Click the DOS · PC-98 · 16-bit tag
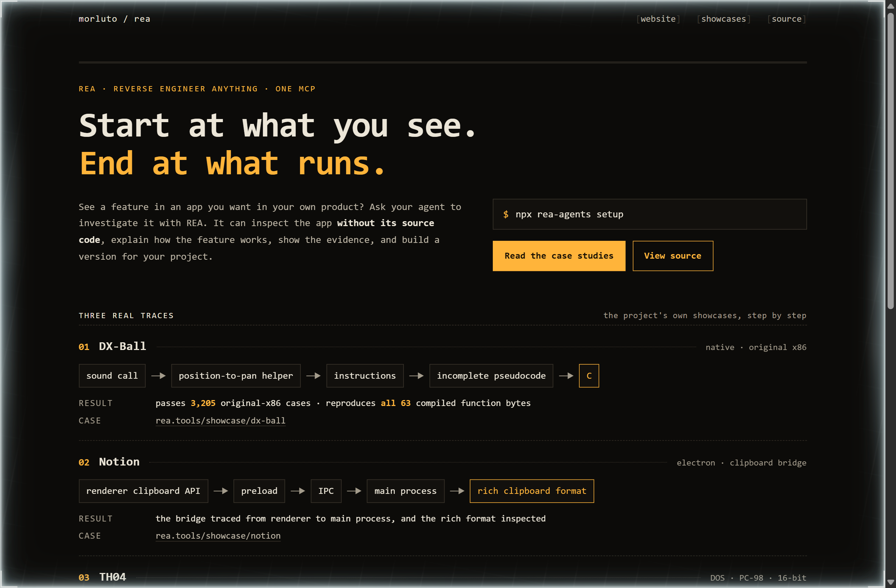896x588 pixels. pos(758,578)
